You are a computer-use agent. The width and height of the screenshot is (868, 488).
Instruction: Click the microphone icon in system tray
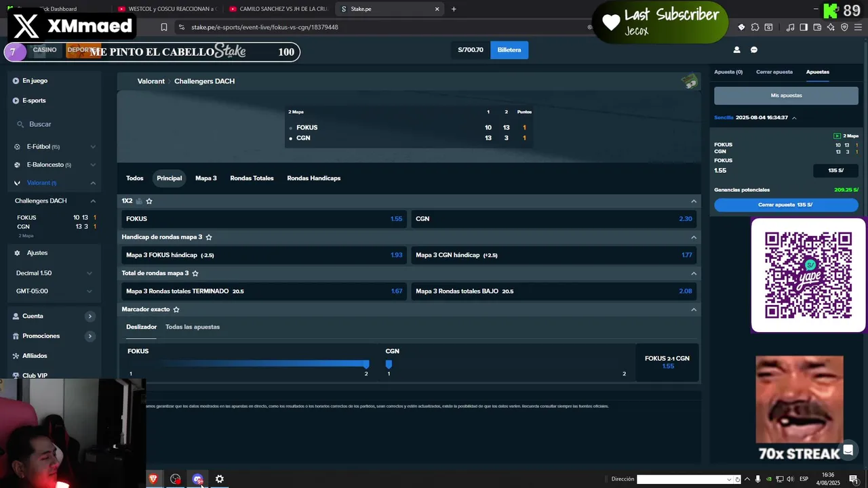pos(758,479)
